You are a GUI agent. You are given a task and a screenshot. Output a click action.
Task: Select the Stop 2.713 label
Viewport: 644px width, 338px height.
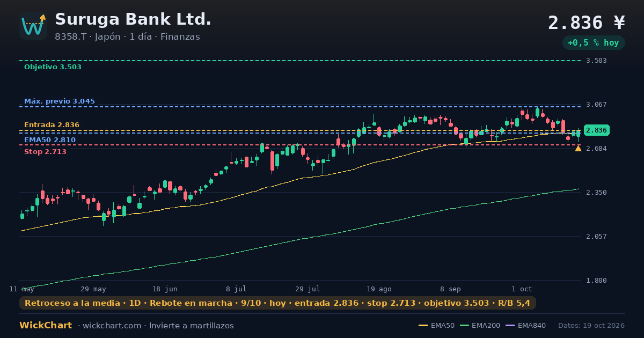tap(45, 152)
